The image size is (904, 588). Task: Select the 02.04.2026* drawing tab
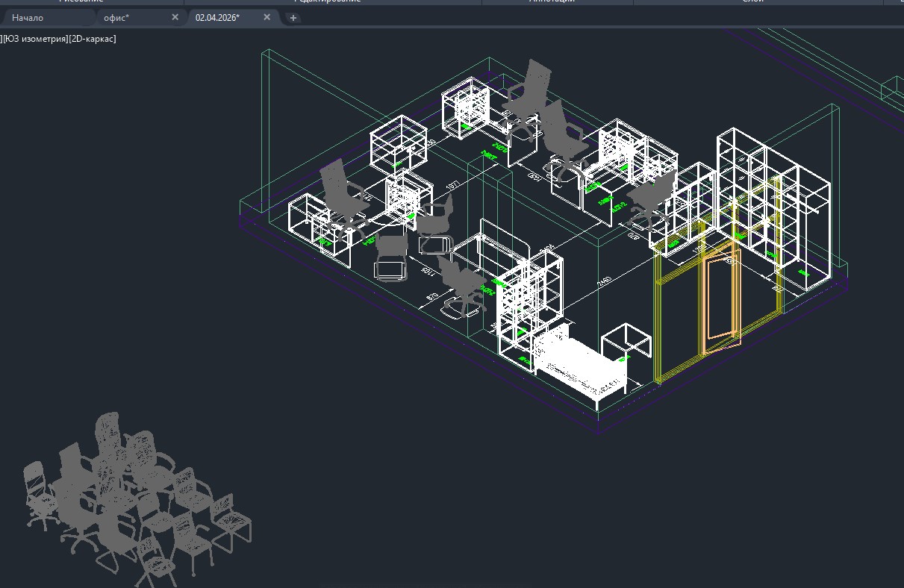click(217, 17)
